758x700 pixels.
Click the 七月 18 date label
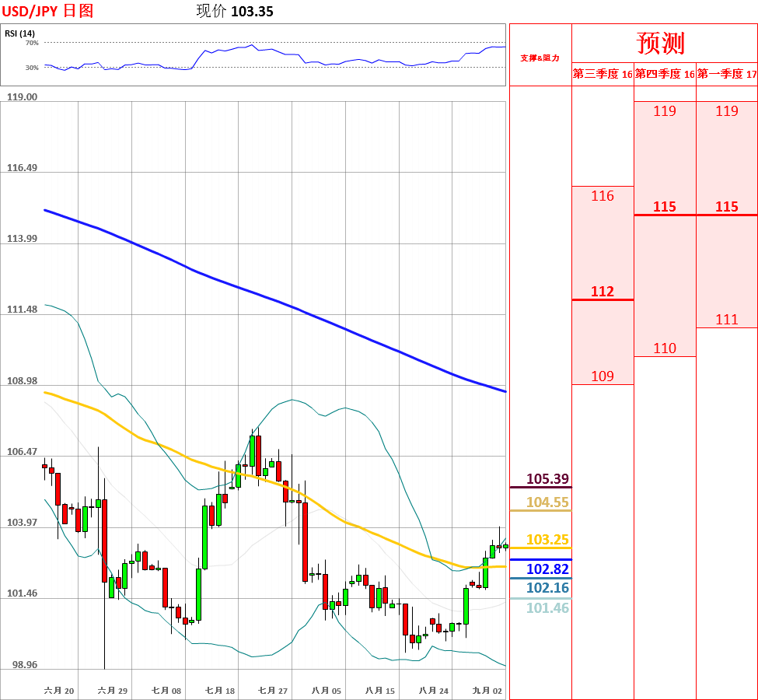click(220, 691)
